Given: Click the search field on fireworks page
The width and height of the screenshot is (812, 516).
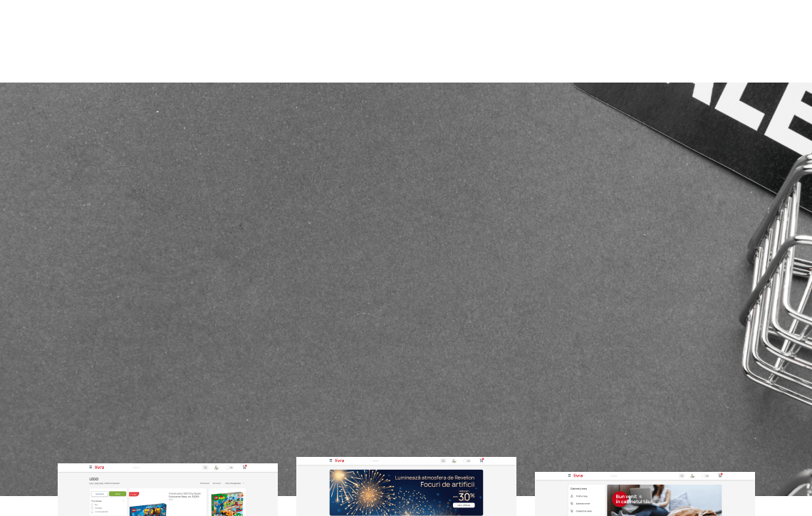Looking at the screenshot, I should 399,460.
